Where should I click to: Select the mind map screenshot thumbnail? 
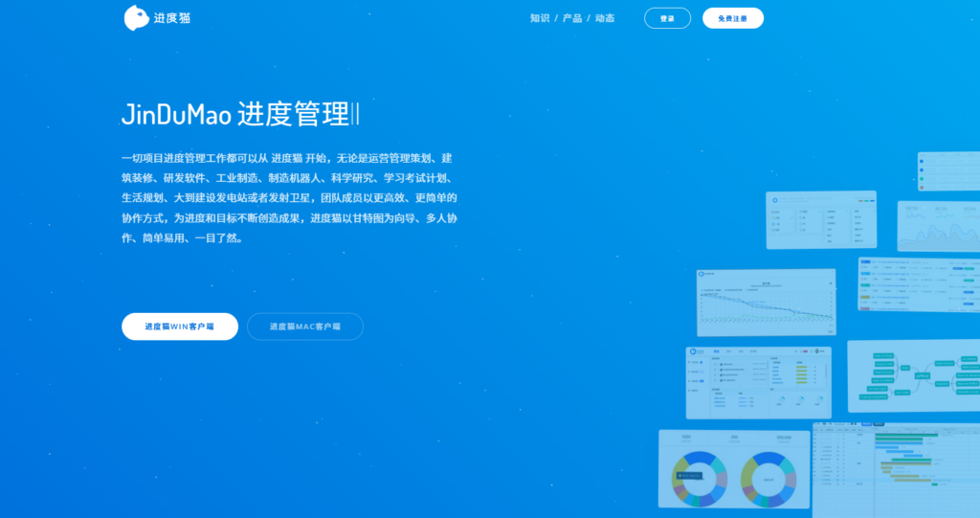tap(914, 376)
